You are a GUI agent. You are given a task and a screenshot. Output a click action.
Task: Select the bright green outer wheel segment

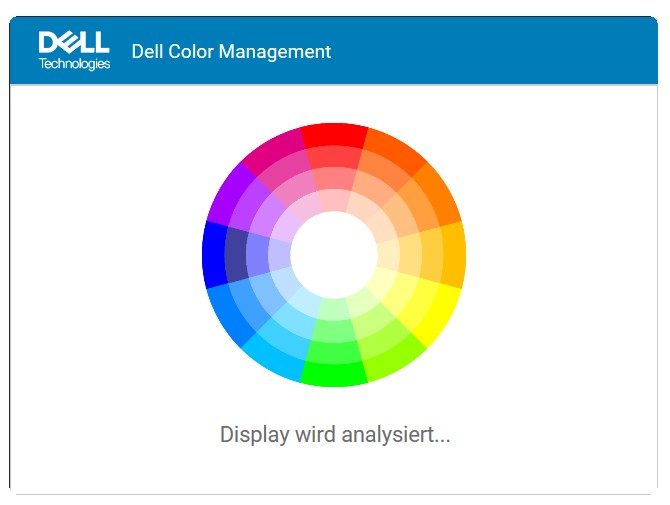tap(334, 375)
